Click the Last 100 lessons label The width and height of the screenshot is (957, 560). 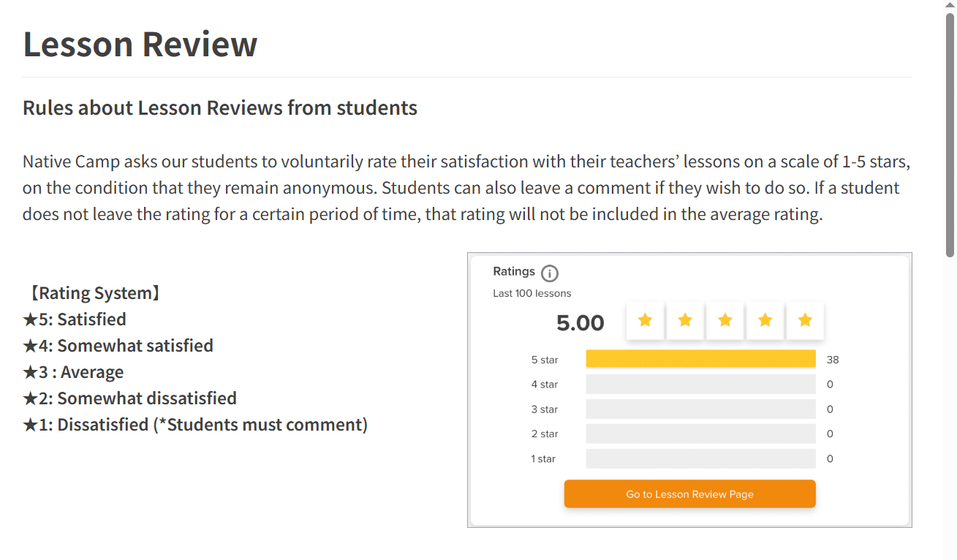click(x=532, y=293)
